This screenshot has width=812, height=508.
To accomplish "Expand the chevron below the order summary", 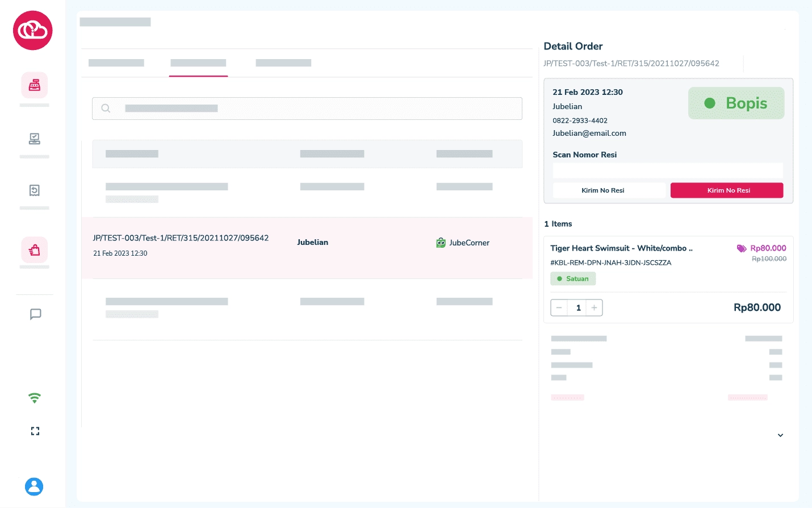I will (780, 435).
